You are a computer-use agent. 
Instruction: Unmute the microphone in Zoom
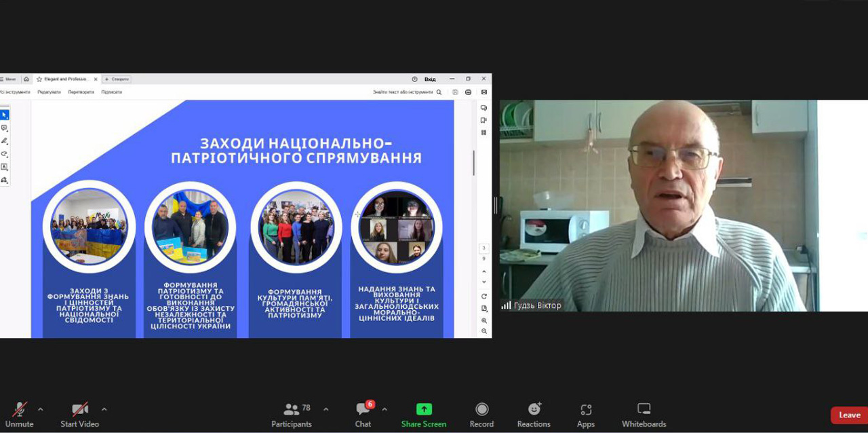(x=20, y=413)
